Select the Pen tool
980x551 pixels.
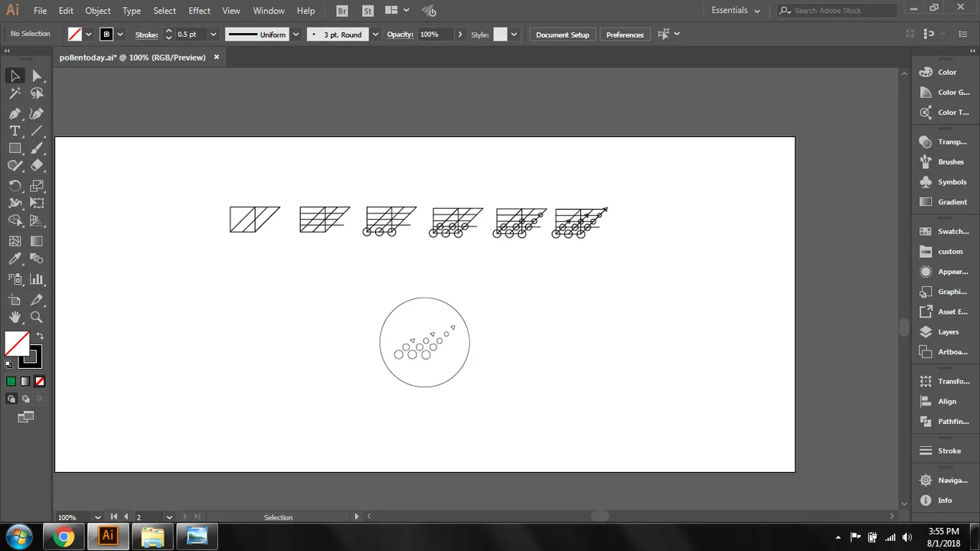15,112
